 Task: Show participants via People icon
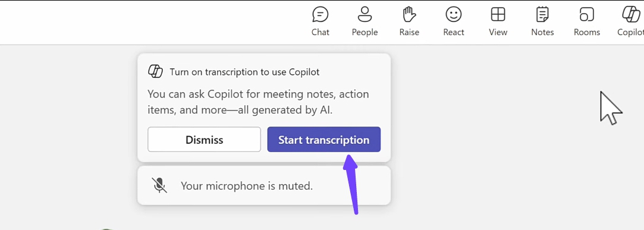tap(365, 14)
